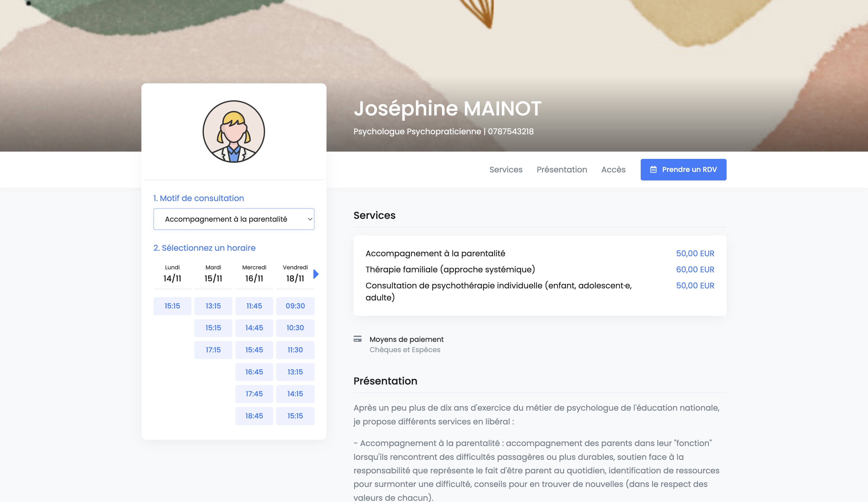Pick the Mercredi 15:45 time slot
Viewport: 868px width, 502px height.
click(x=254, y=350)
